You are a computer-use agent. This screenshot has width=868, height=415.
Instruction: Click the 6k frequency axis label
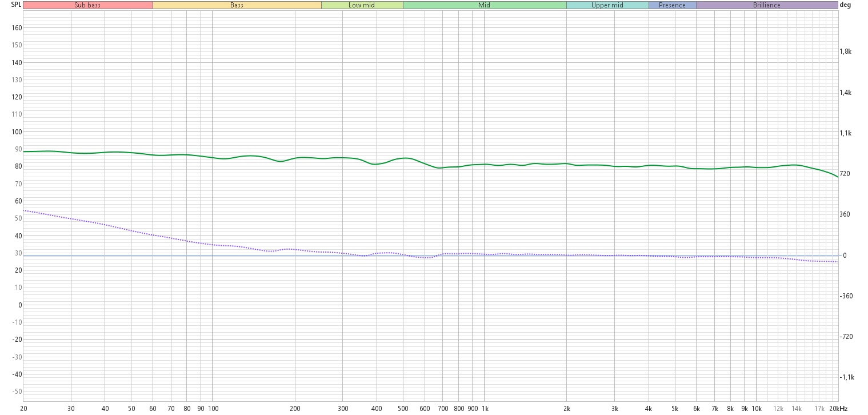pyautogui.click(x=697, y=409)
